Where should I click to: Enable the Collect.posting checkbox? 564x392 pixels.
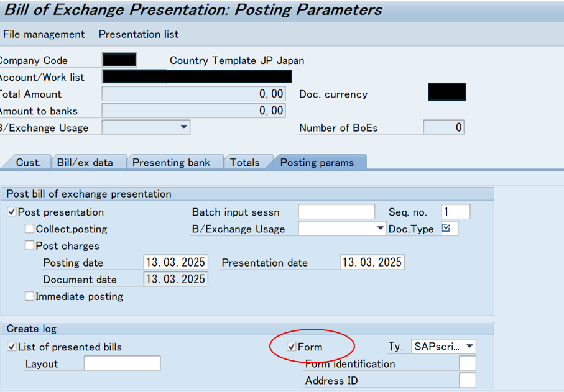tap(29, 229)
